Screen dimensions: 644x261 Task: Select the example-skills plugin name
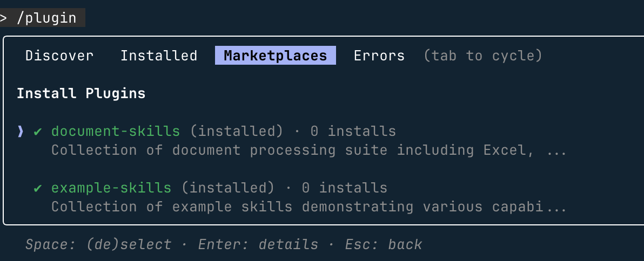click(x=111, y=188)
